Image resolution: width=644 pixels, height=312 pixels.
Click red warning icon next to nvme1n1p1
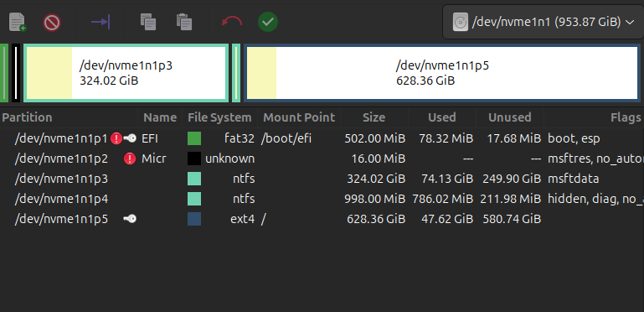pos(116,138)
